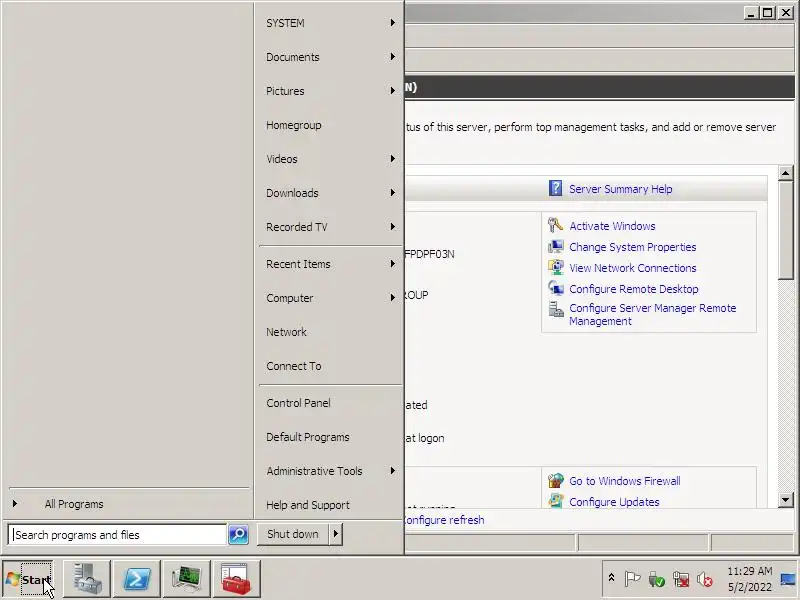Open Server Summary Help icon
The image size is (800, 600).
pos(555,188)
